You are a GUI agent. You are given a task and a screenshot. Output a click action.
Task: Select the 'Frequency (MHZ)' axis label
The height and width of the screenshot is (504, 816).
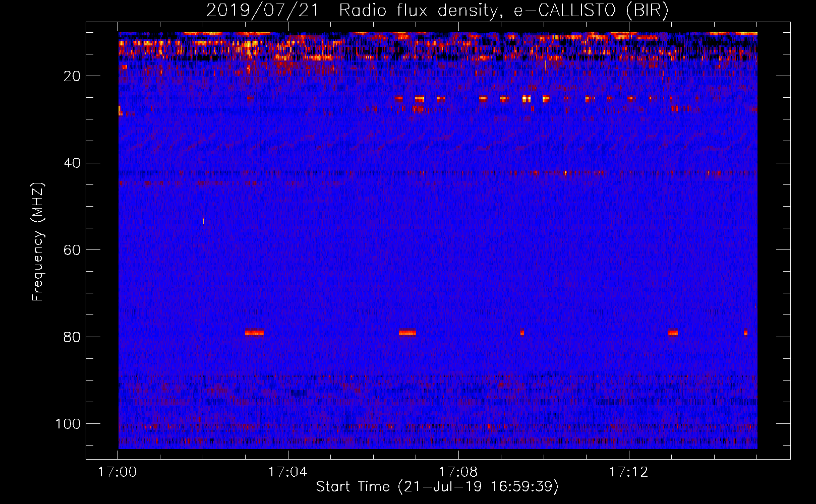[38, 241]
